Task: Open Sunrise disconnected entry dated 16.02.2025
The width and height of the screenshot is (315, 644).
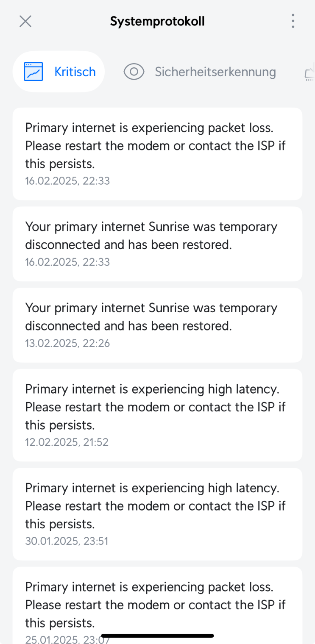Action: (x=157, y=236)
